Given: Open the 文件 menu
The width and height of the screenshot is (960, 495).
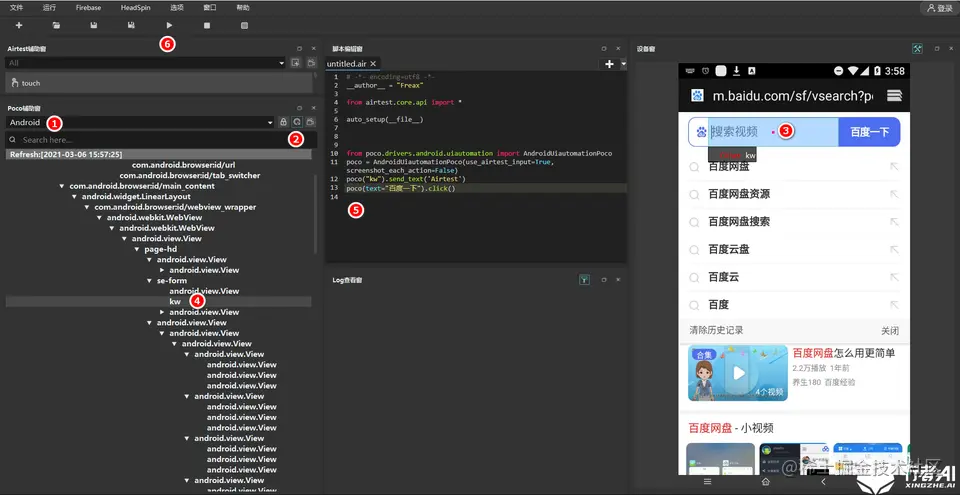Looking at the screenshot, I should 17,8.
